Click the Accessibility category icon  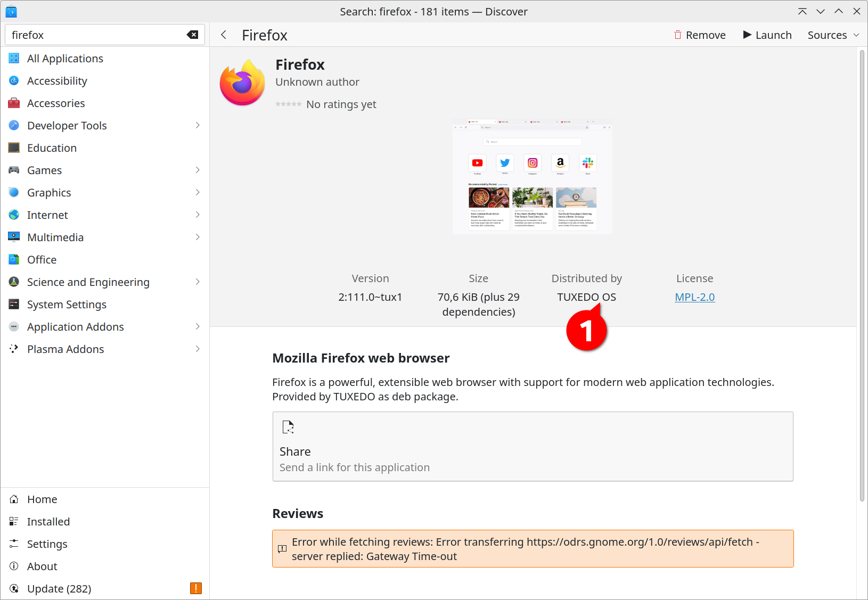[x=14, y=81]
